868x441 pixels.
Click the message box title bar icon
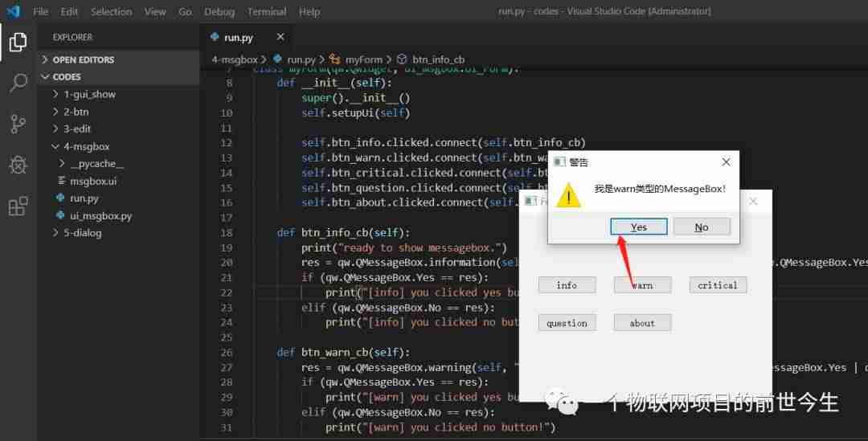559,162
